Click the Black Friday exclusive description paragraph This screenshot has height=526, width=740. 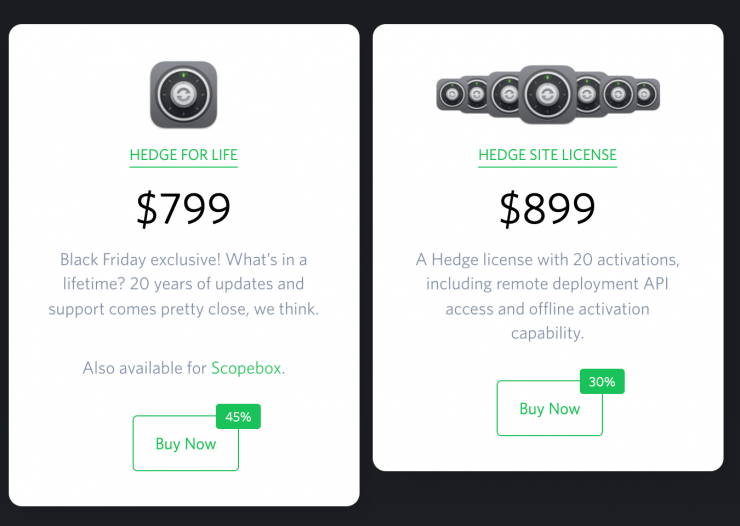pyautogui.click(x=183, y=284)
